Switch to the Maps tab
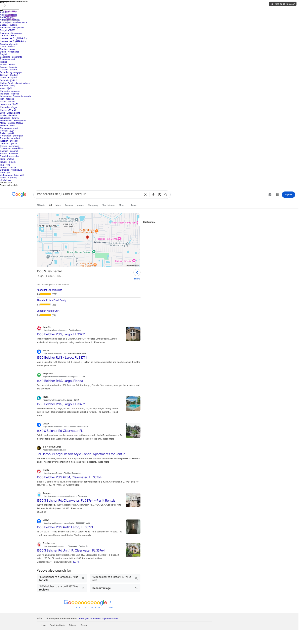 58,205
